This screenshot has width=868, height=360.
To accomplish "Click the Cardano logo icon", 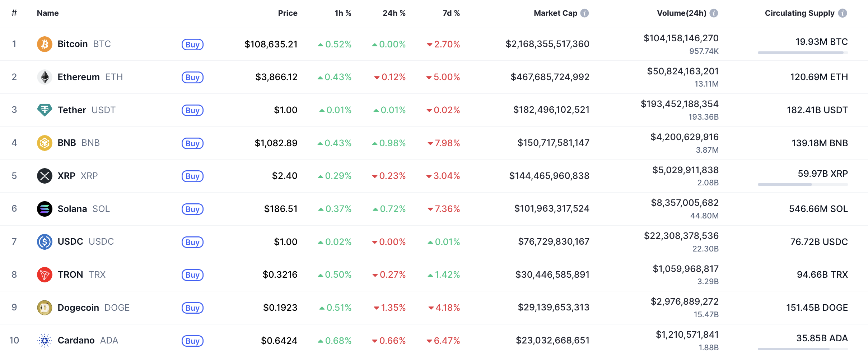I will click(x=45, y=340).
